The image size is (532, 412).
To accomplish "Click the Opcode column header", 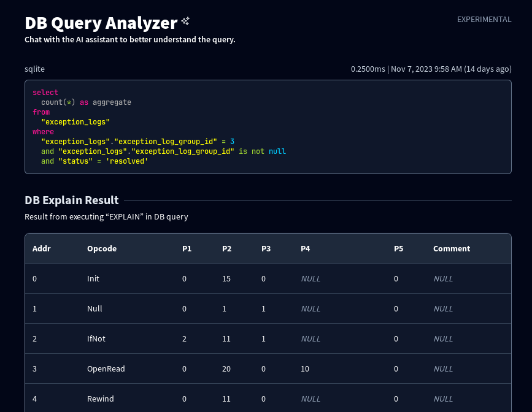I will coord(102,248).
